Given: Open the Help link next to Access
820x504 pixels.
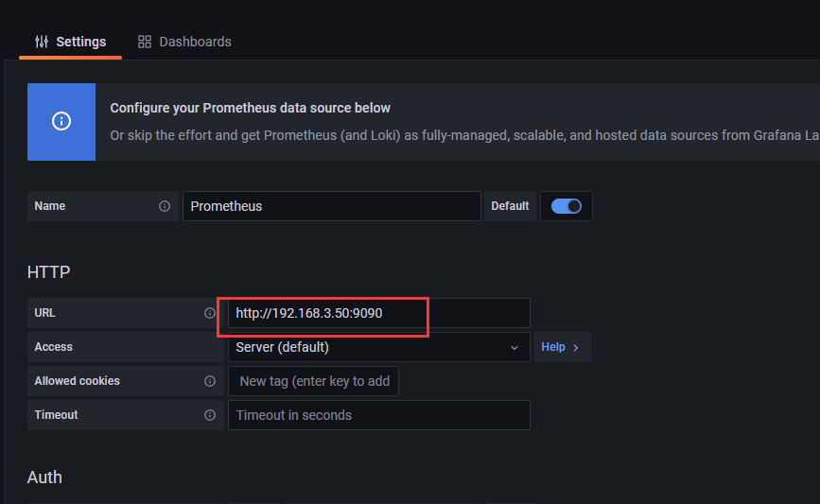Looking at the screenshot, I should click(x=562, y=347).
